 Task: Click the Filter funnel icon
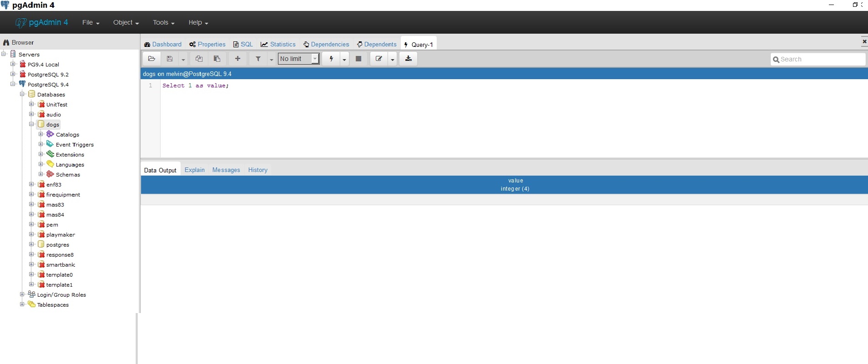click(x=258, y=59)
